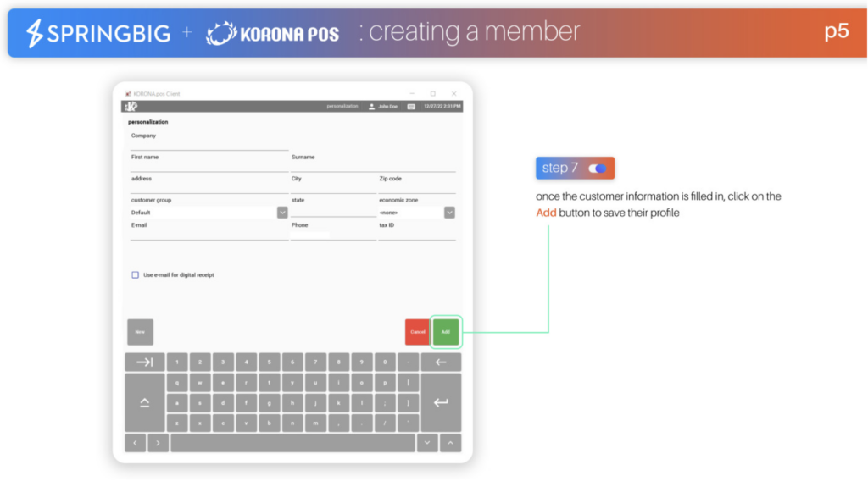Tap the m key
868x487 pixels.
(x=315, y=423)
